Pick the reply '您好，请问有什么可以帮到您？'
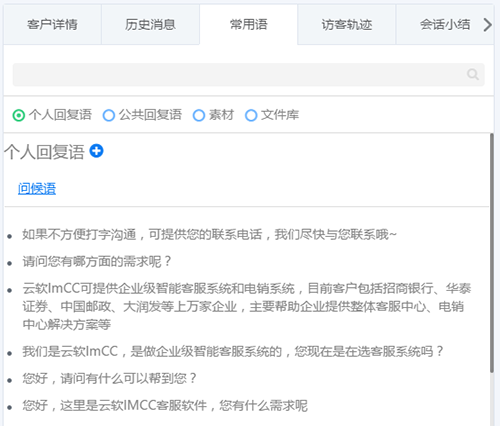 109,379
